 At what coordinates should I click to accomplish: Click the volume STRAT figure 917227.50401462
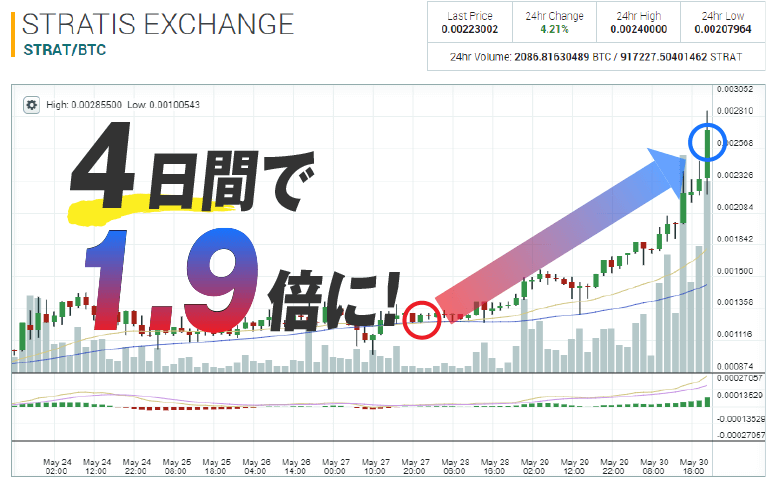(x=664, y=57)
